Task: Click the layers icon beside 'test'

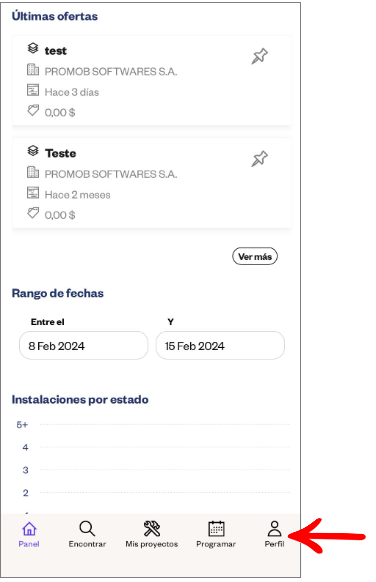Action: [33, 48]
